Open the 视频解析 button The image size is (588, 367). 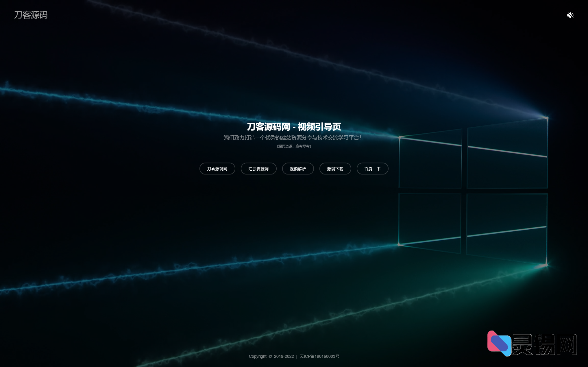[298, 169]
